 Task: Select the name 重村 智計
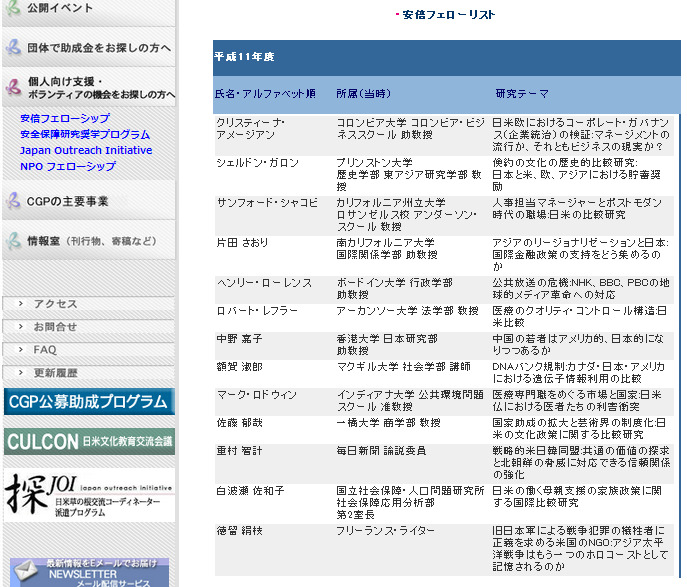tap(239, 451)
